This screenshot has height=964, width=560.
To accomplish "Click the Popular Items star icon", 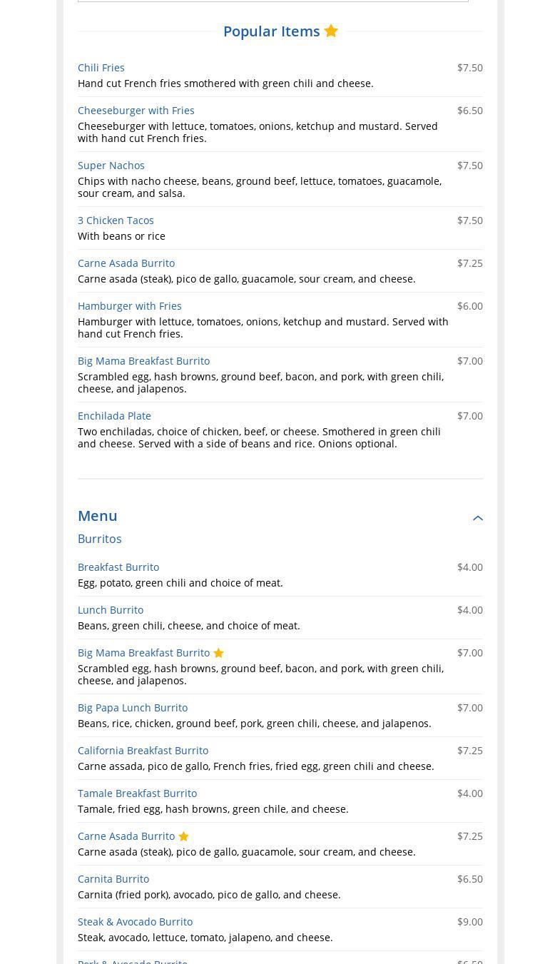I will 331,31.
